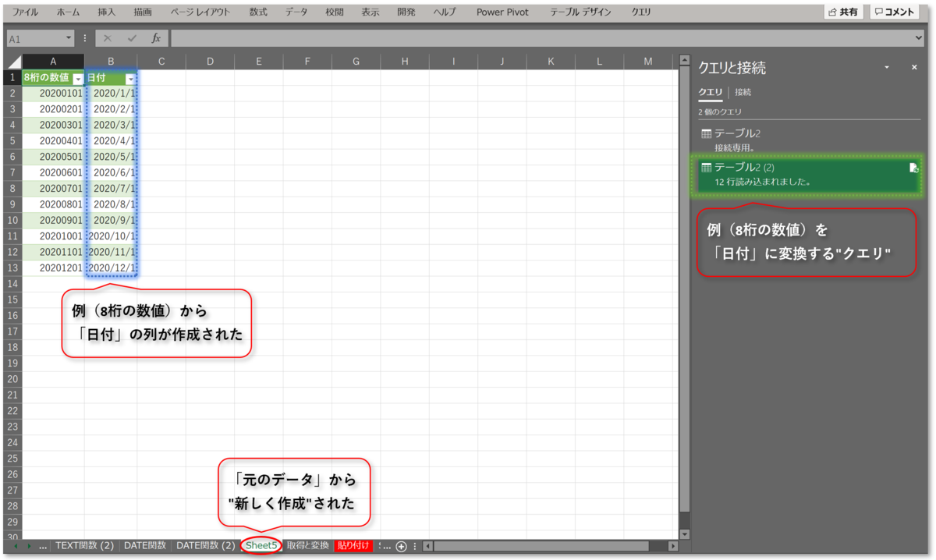Open the ホーム ribbon tab
936x560 pixels.
point(68,12)
